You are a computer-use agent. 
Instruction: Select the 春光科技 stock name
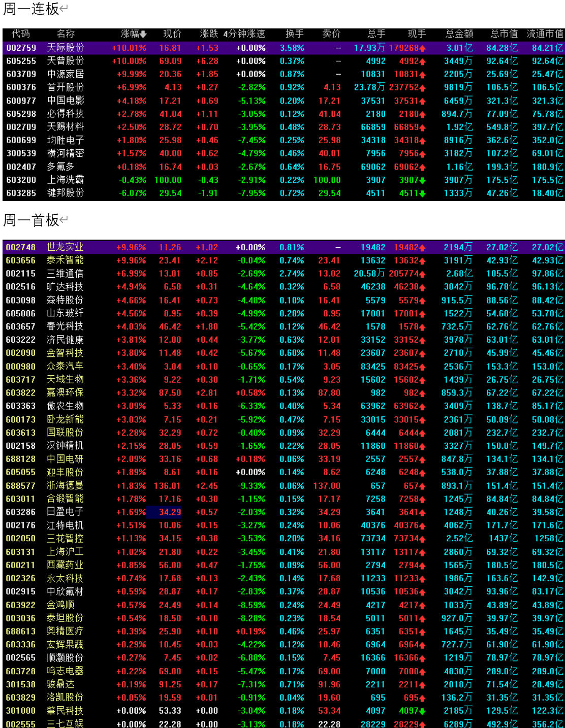(66, 326)
